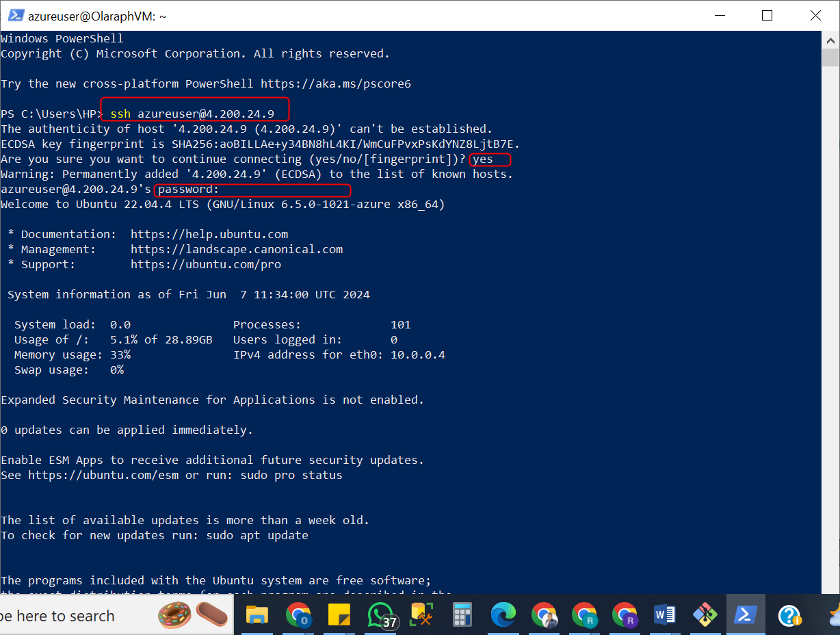
Task: Open the Calculator app in taskbar
Action: (462, 615)
